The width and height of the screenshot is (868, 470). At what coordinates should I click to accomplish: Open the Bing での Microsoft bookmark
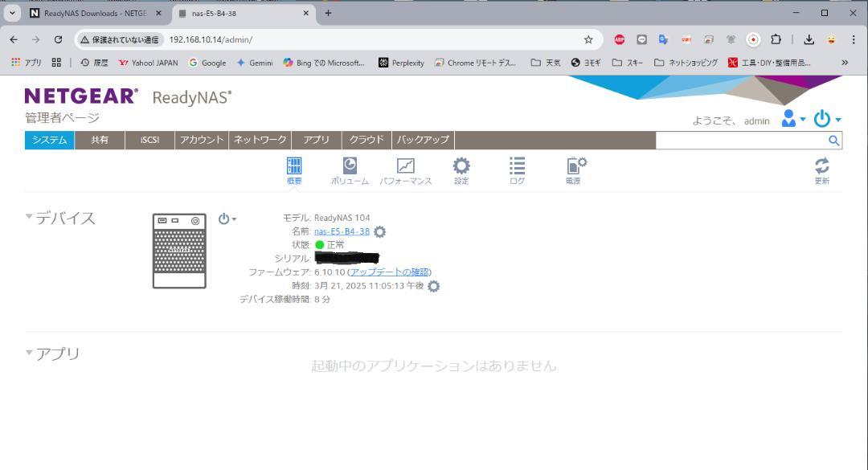[x=324, y=63]
